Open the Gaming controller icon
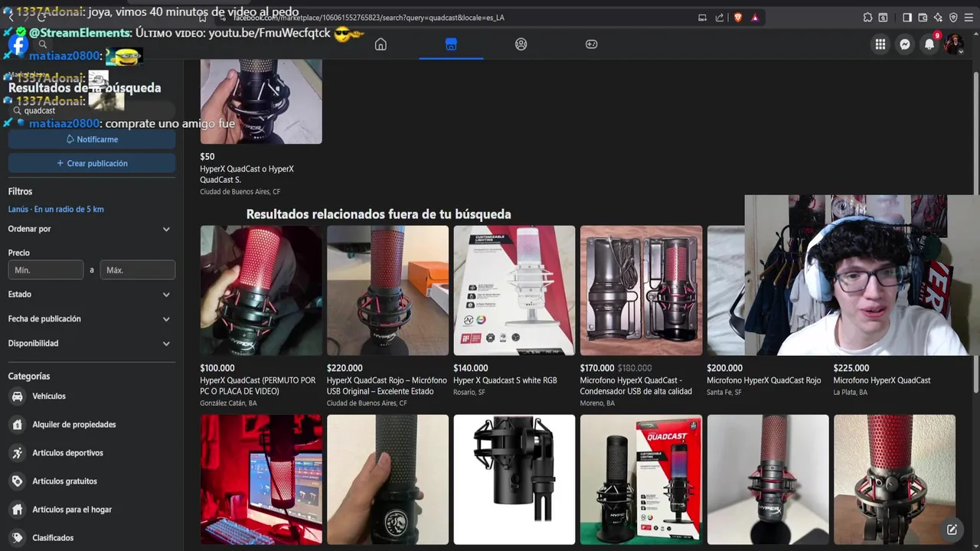This screenshot has width=980, height=551. 592,44
